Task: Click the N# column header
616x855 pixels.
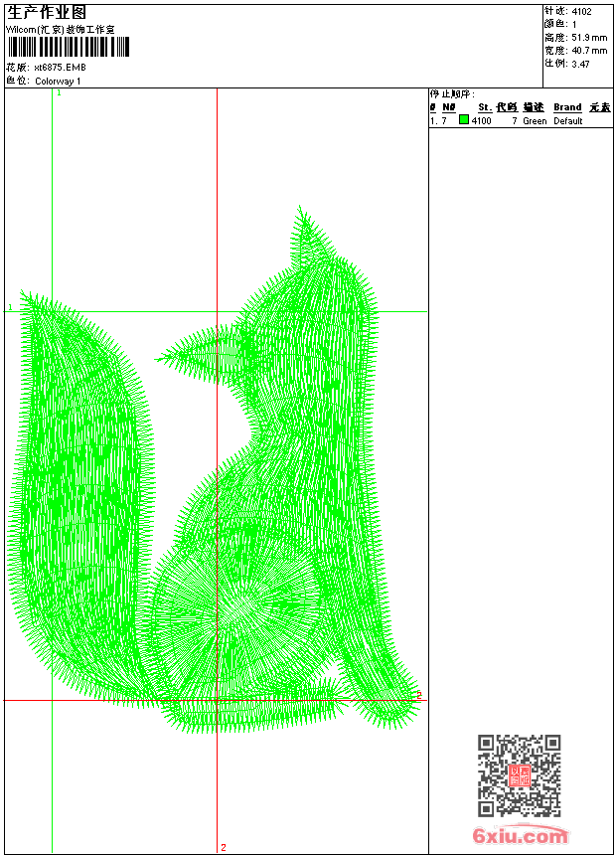Action: click(x=449, y=107)
